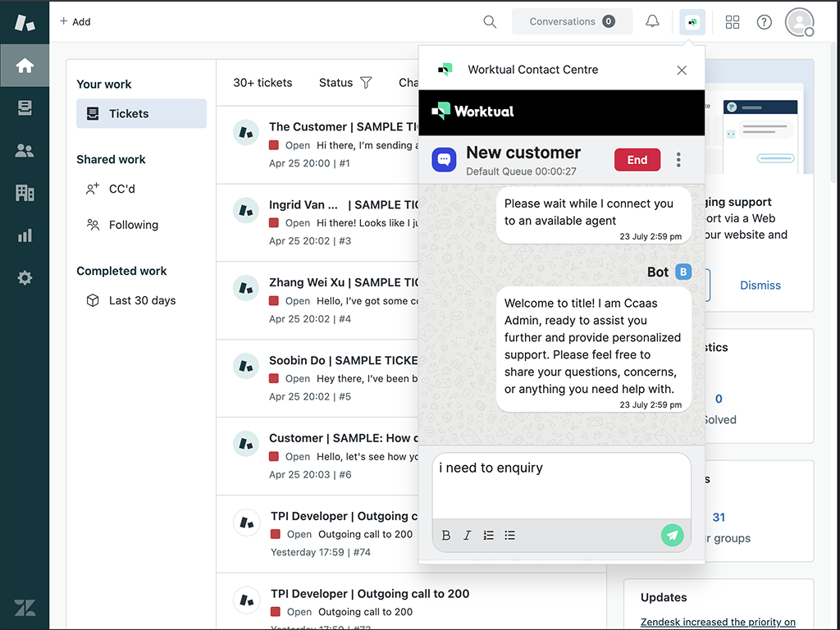Open the three-dot menu in the chat widget
This screenshot has height=630, width=840.
678,160
